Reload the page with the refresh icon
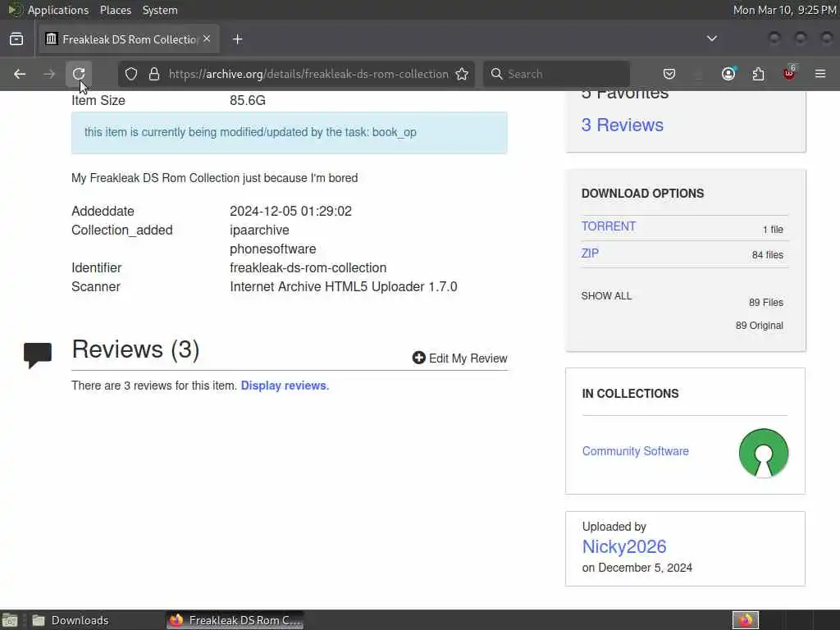Viewport: 840px width, 630px height. [x=79, y=74]
